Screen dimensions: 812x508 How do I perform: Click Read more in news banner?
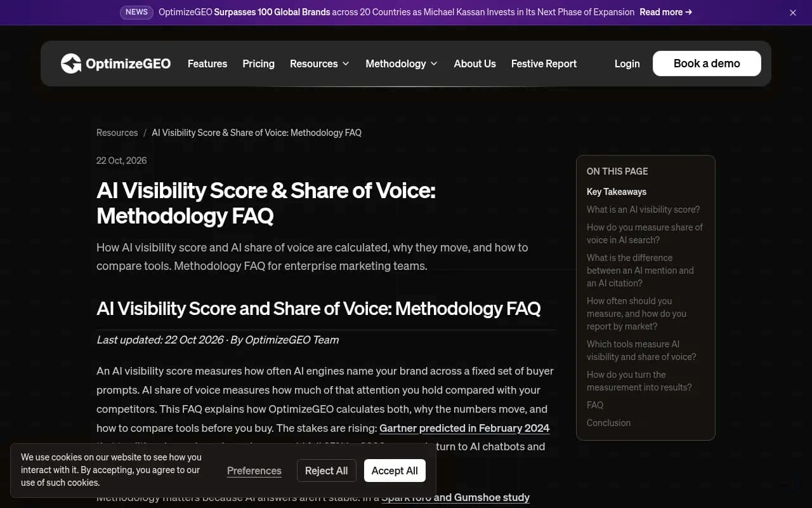click(665, 12)
